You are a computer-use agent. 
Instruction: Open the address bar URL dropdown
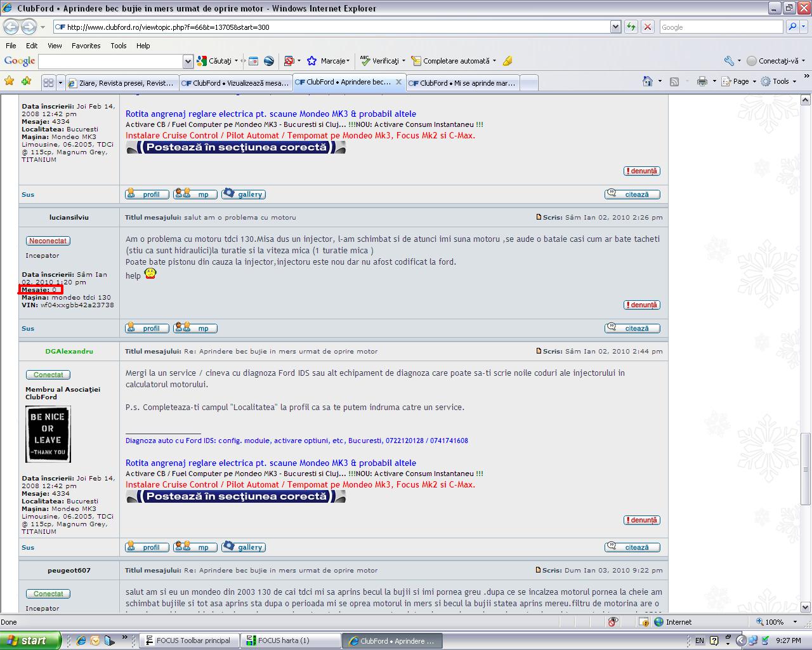point(615,27)
